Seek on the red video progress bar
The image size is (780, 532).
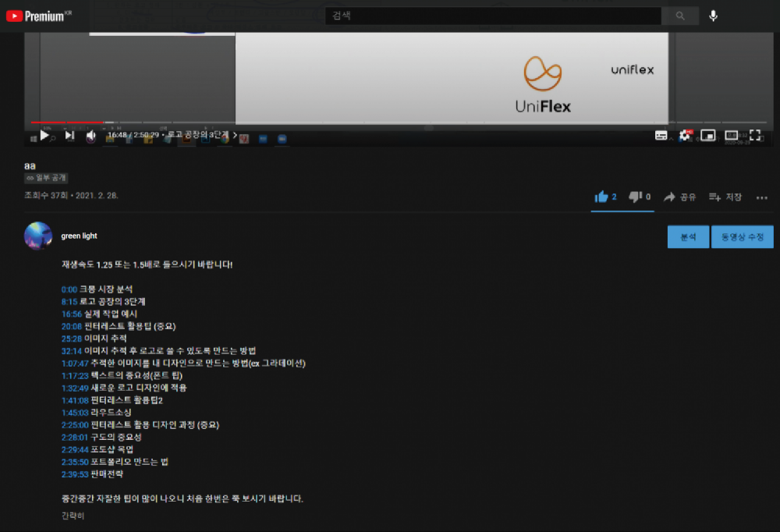[67, 122]
